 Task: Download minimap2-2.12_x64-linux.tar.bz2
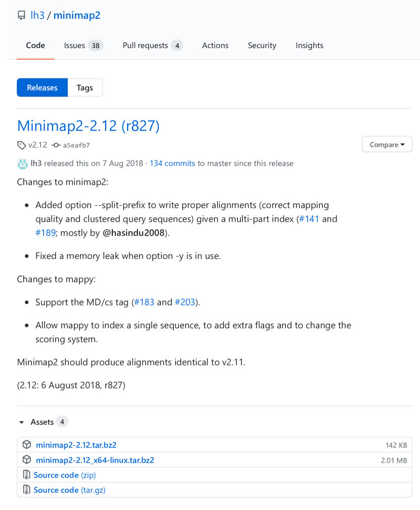pyautogui.click(x=95, y=460)
